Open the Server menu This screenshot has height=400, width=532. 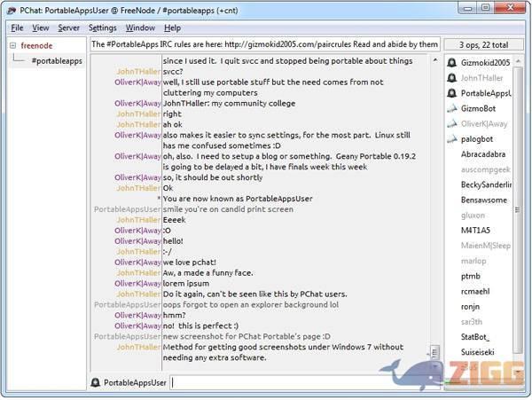[x=68, y=27]
